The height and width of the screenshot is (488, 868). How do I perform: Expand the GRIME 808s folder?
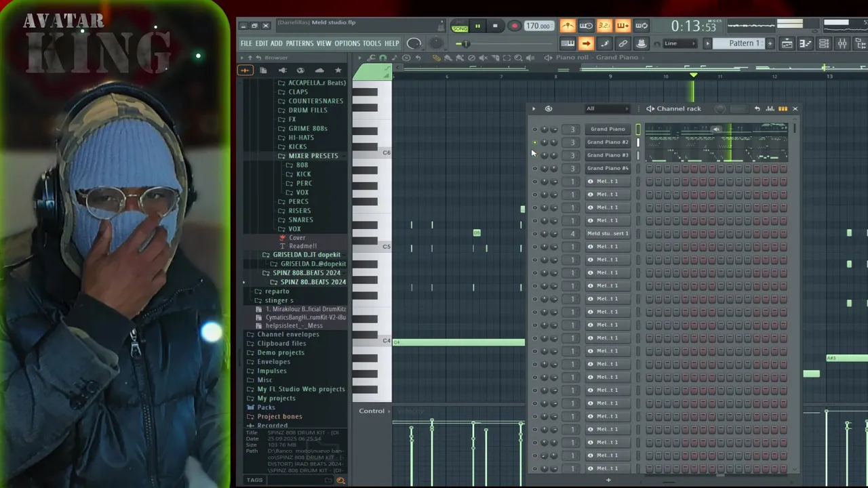point(307,129)
